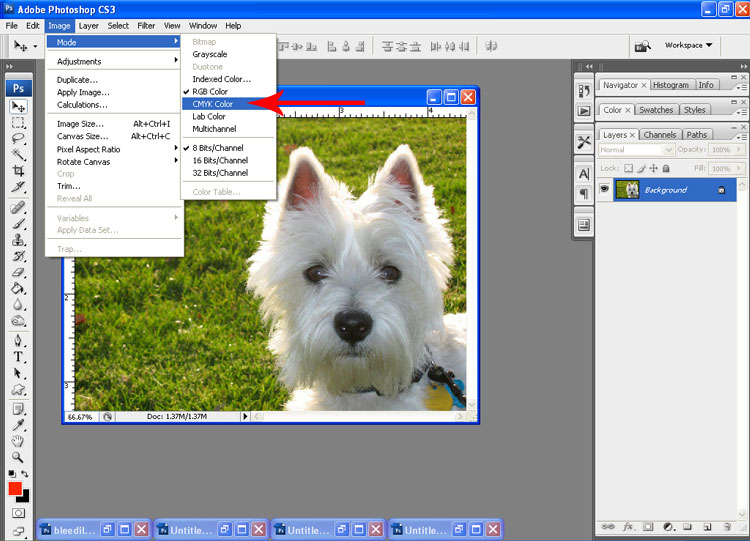
Task: Restore the minimized bleedil document tab
Action: pyautogui.click(x=107, y=530)
